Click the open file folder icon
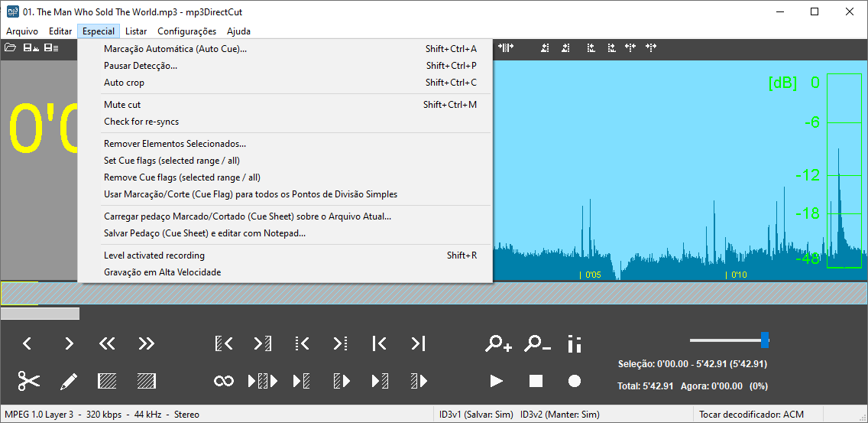 point(10,47)
